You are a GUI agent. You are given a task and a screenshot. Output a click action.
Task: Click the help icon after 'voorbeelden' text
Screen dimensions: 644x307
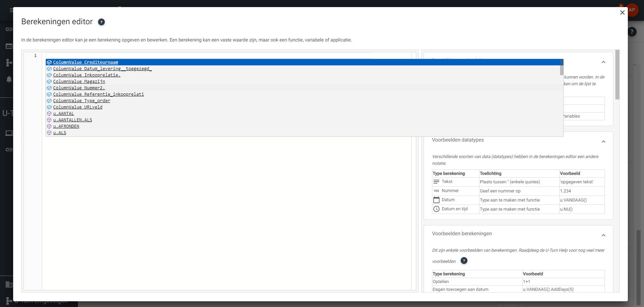click(464, 260)
